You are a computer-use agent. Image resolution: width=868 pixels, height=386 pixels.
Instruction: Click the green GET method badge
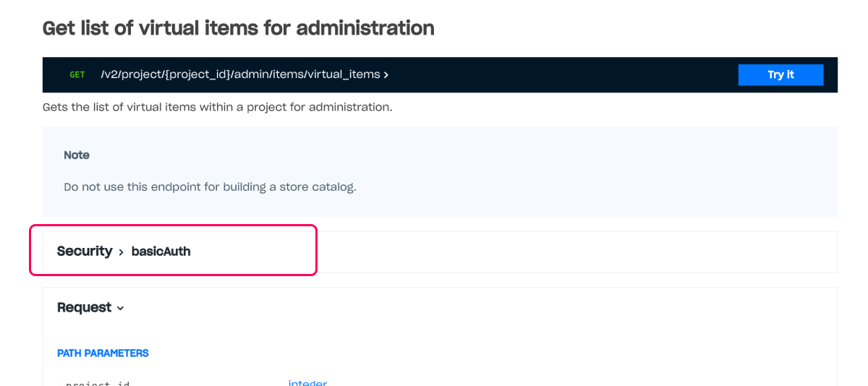tap(77, 74)
